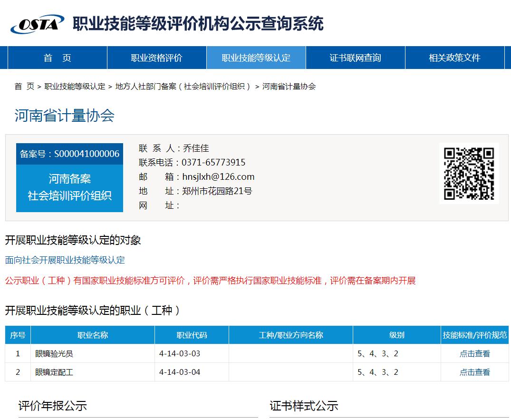Click the 首页 breadcrumb link
The image size is (511, 420).
click(x=24, y=87)
